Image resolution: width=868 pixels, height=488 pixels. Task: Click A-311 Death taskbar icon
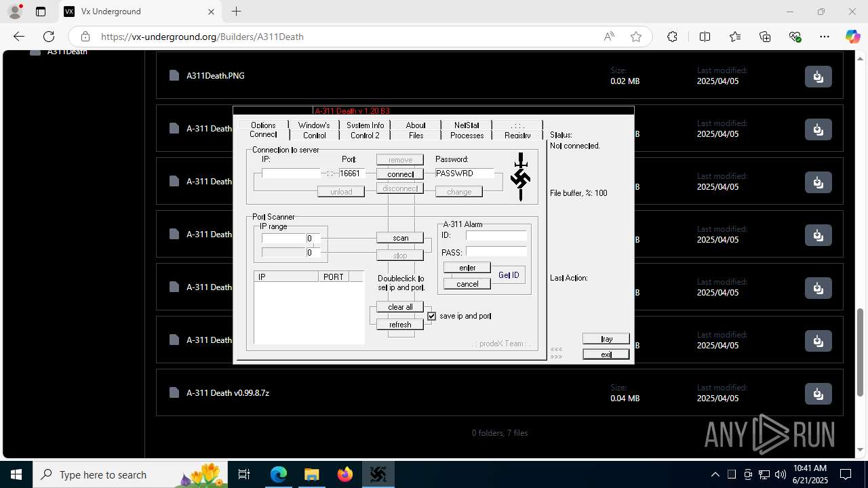click(378, 474)
